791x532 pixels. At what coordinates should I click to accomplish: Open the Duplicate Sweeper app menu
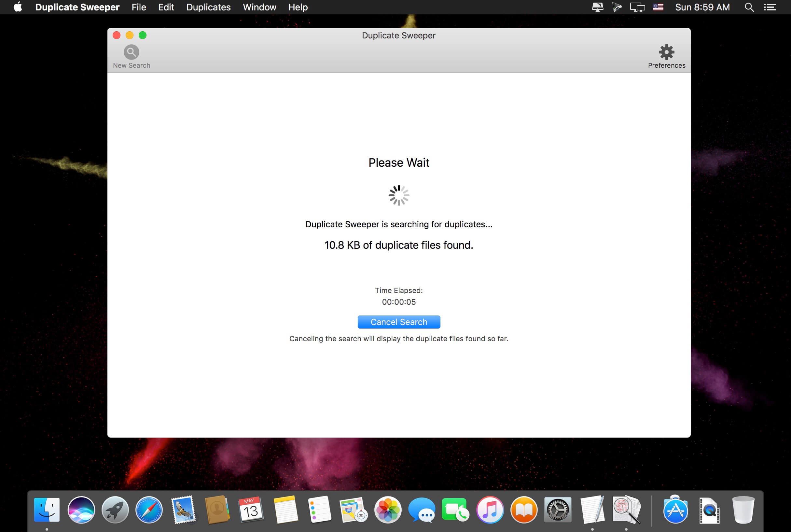tap(77, 7)
